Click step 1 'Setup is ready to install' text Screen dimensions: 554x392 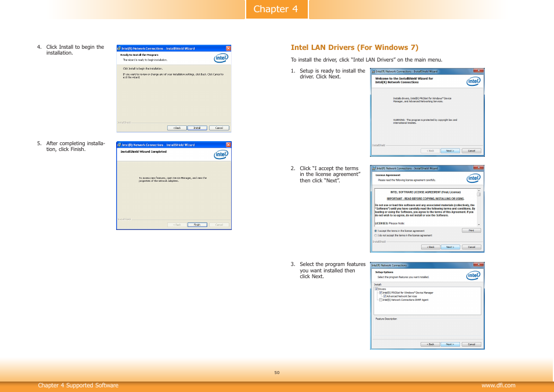[332, 74]
